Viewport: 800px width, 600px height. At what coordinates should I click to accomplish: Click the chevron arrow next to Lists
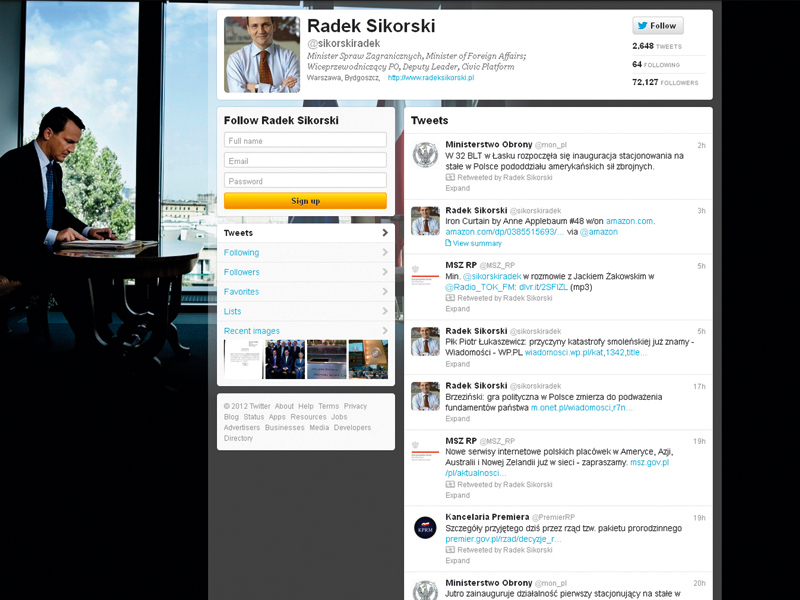385,311
